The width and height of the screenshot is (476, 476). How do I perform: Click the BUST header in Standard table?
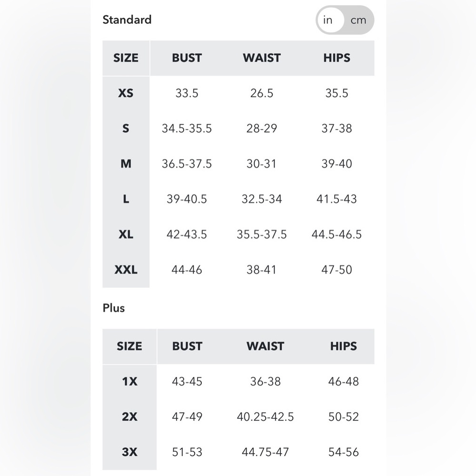click(187, 58)
